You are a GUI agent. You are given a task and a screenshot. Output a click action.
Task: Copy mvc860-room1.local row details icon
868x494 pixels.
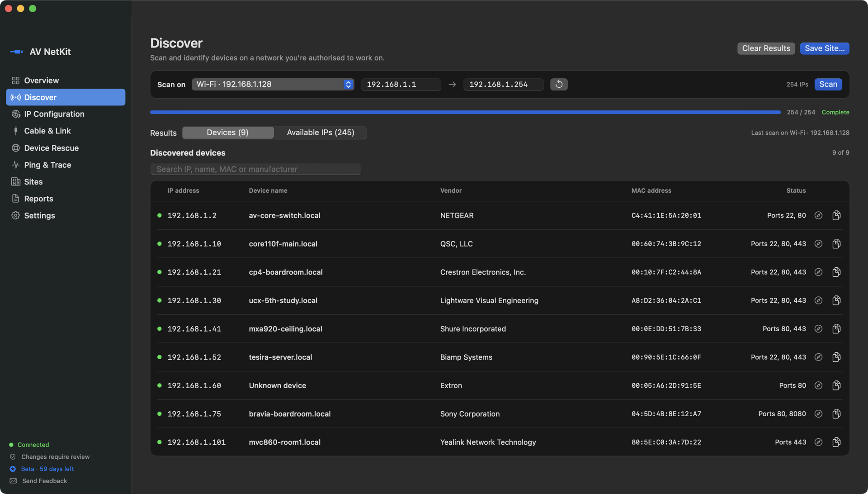[x=836, y=442]
